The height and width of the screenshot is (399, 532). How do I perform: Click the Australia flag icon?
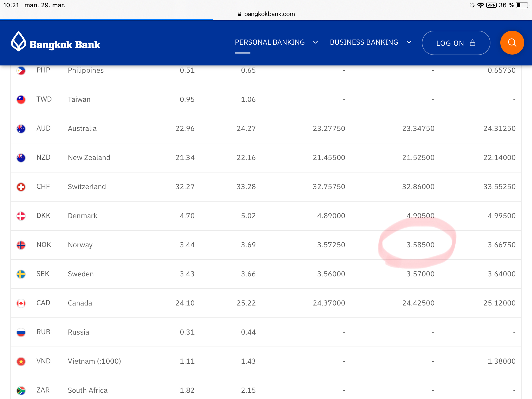pyautogui.click(x=21, y=129)
